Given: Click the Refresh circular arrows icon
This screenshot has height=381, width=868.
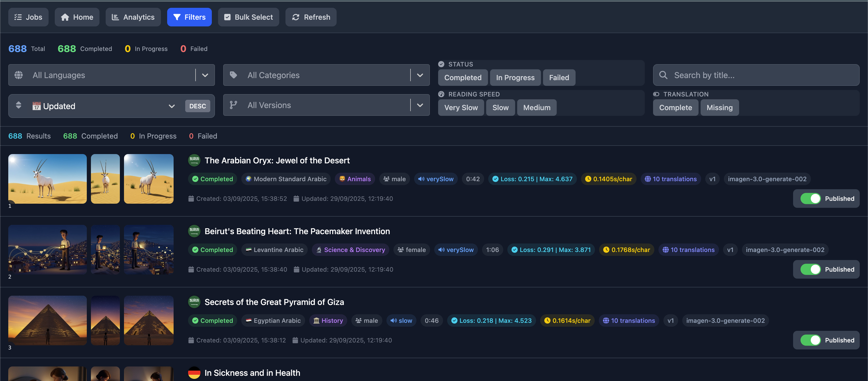Looking at the screenshot, I should [x=295, y=17].
